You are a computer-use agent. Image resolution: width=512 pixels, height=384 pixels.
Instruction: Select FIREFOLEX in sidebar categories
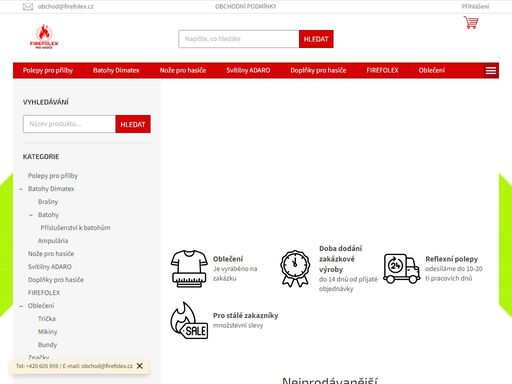pos(44,293)
